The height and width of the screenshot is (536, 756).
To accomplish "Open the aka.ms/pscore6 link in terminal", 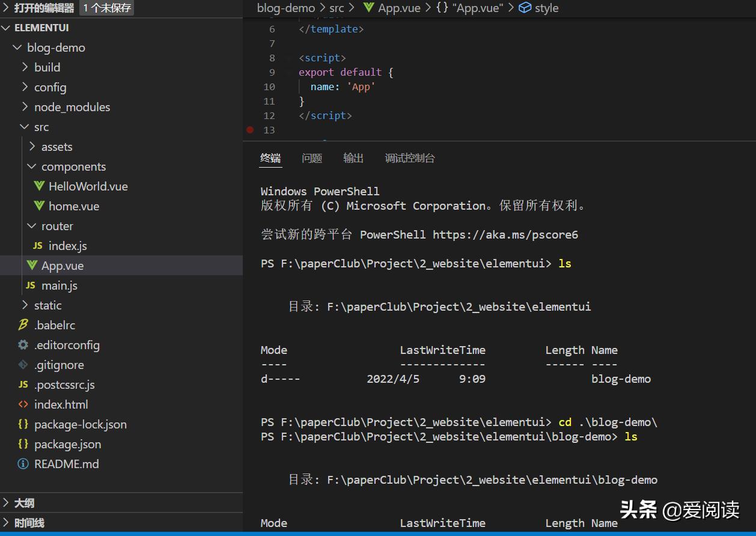I will coord(505,234).
